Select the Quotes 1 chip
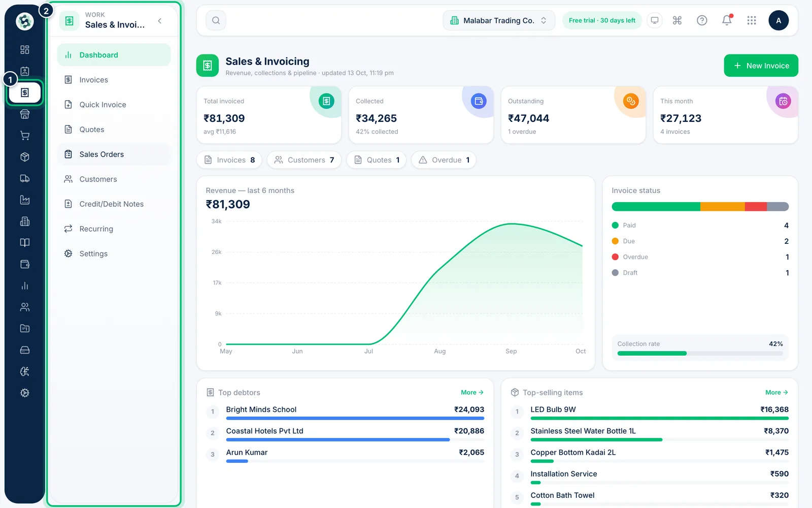Image resolution: width=812 pixels, height=508 pixels. tap(377, 160)
